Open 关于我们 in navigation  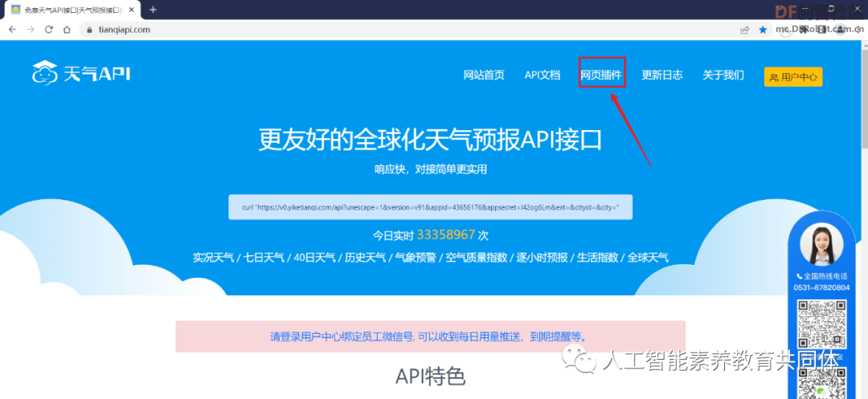(723, 75)
